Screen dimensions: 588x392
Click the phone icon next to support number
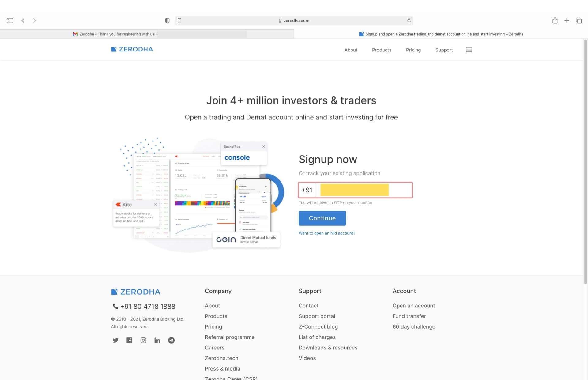[115, 306]
